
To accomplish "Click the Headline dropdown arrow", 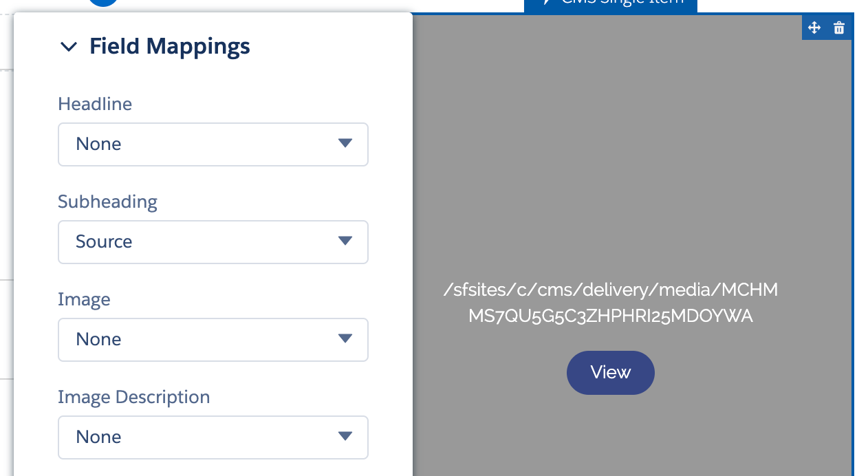I will (x=345, y=143).
